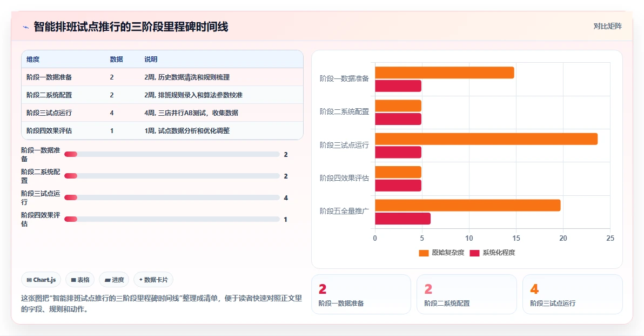
Task: Click the 维度 column header
Action: 33,59
